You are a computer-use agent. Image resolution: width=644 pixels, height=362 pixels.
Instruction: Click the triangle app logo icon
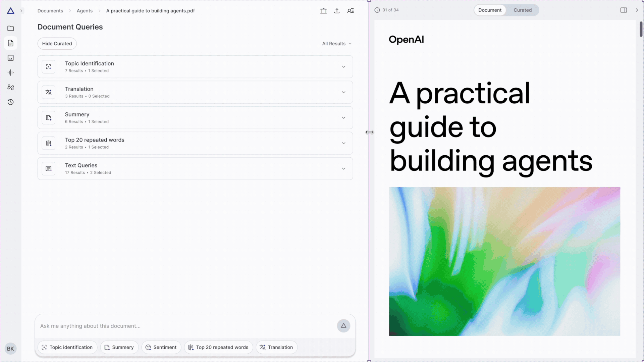pos(11,11)
